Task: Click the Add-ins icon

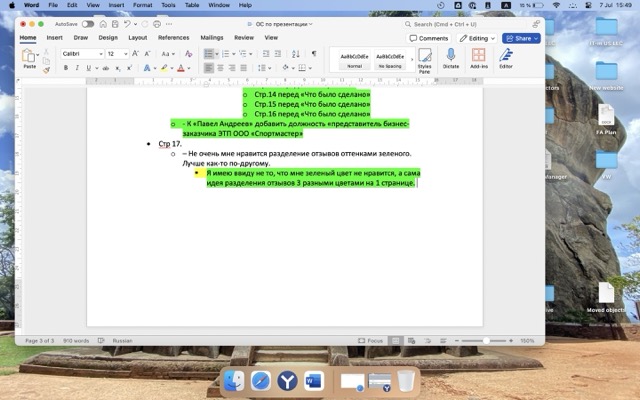Action: (477, 58)
